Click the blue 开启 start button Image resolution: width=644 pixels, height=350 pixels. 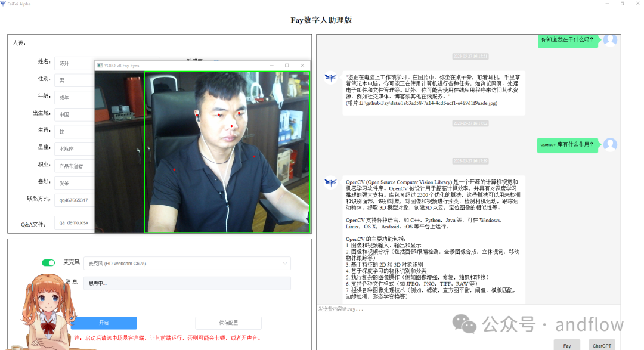(104, 323)
